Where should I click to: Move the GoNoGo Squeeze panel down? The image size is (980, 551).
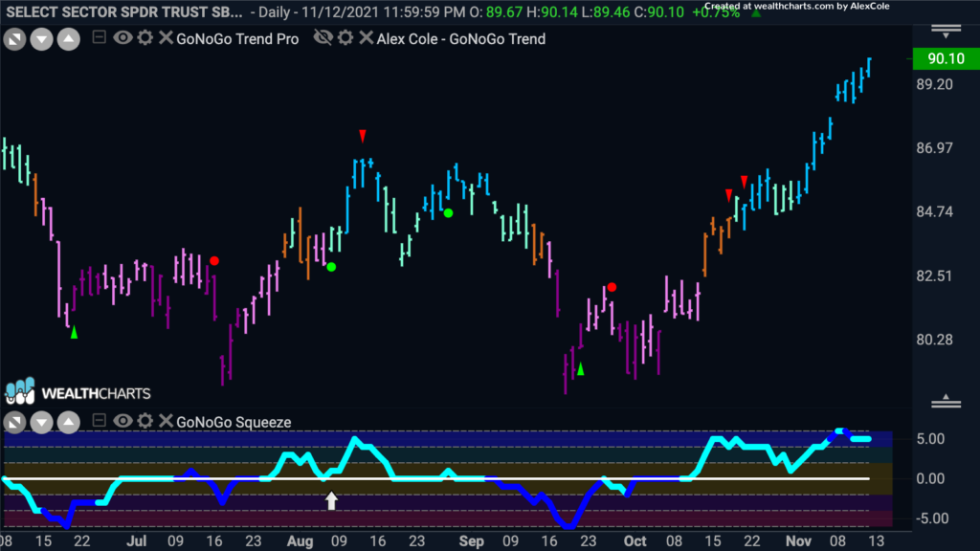click(41, 423)
